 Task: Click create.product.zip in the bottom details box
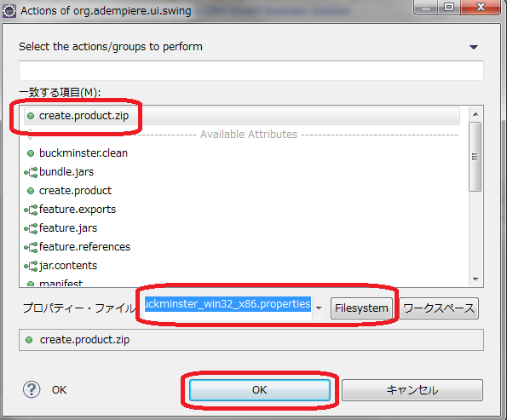pyautogui.click(x=84, y=340)
